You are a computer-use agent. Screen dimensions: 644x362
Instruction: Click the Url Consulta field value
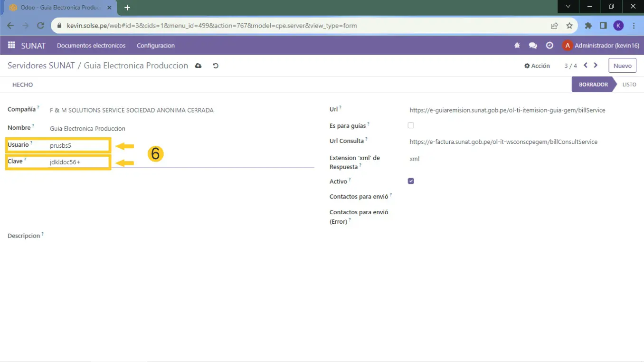pos(503,142)
